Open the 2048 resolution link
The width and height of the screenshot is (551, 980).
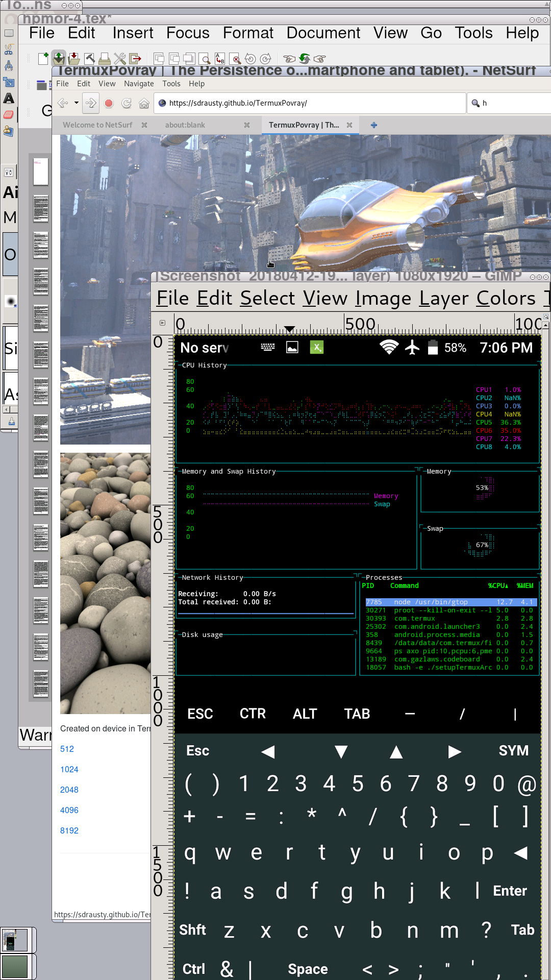[x=69, y=790]
